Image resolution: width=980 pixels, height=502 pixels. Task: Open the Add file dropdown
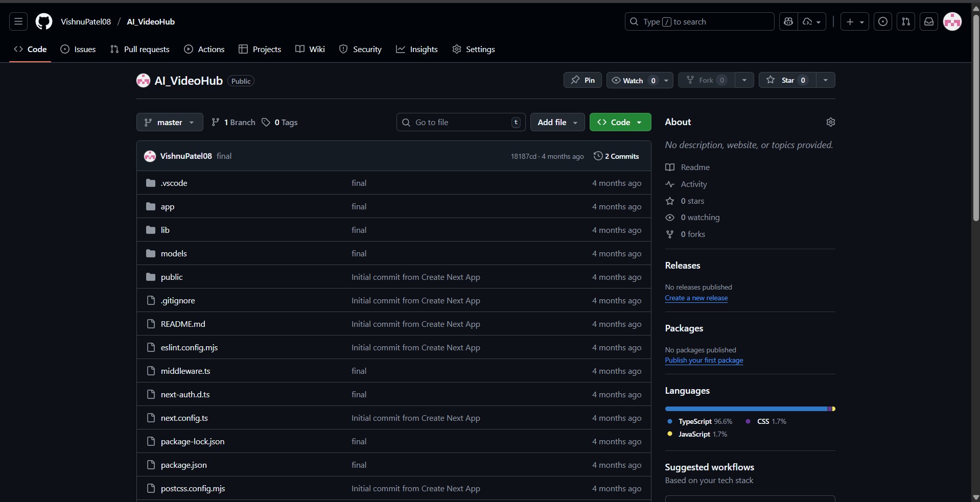(557, 122)
